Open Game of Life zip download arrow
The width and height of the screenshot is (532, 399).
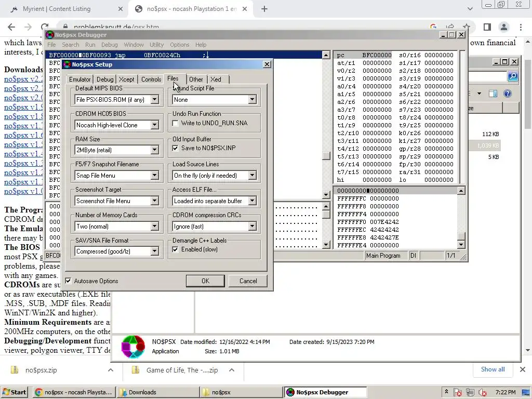coord(232,370)
